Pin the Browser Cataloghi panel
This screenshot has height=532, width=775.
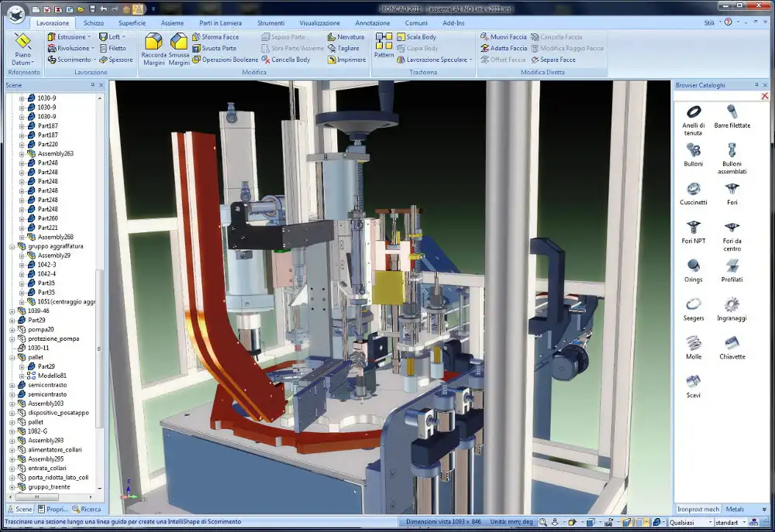[756, 84]
